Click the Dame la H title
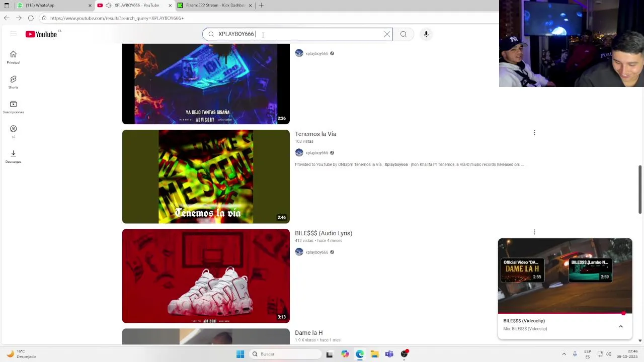Viewport: 644px width, 362px height. [x=309, y=333]
